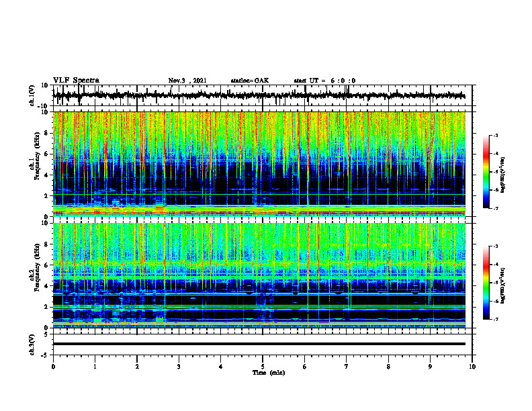
Task: Click the "4" kHz tick on ch.1 spectrogram
Action: [x=46, y=175]
